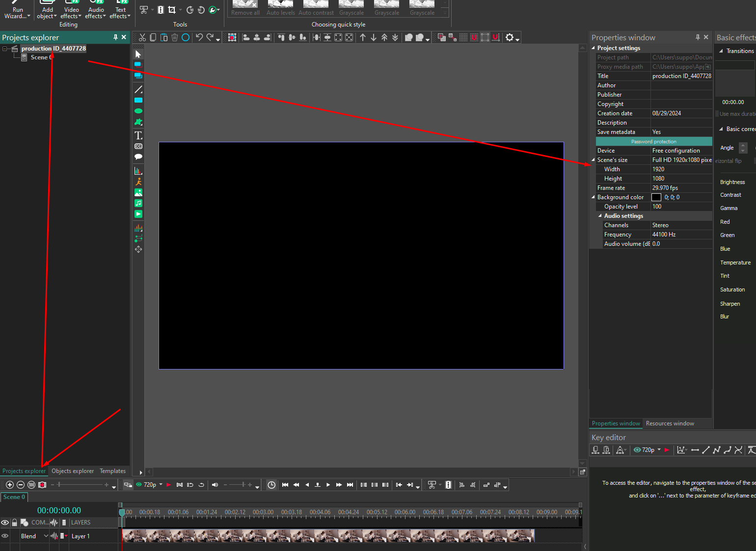This screenshot has width=756, height=551.
Task: Check the Use max duration checkbox
Action: click(717, 114)
